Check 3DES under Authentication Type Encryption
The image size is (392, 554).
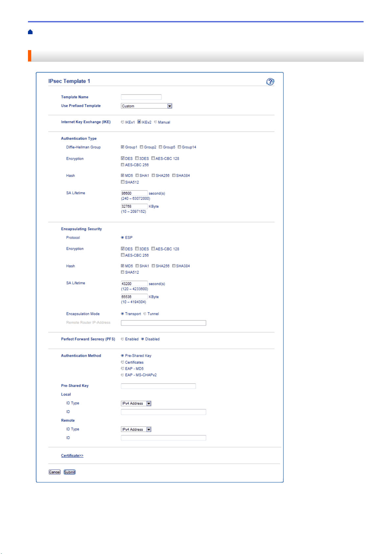137,158
